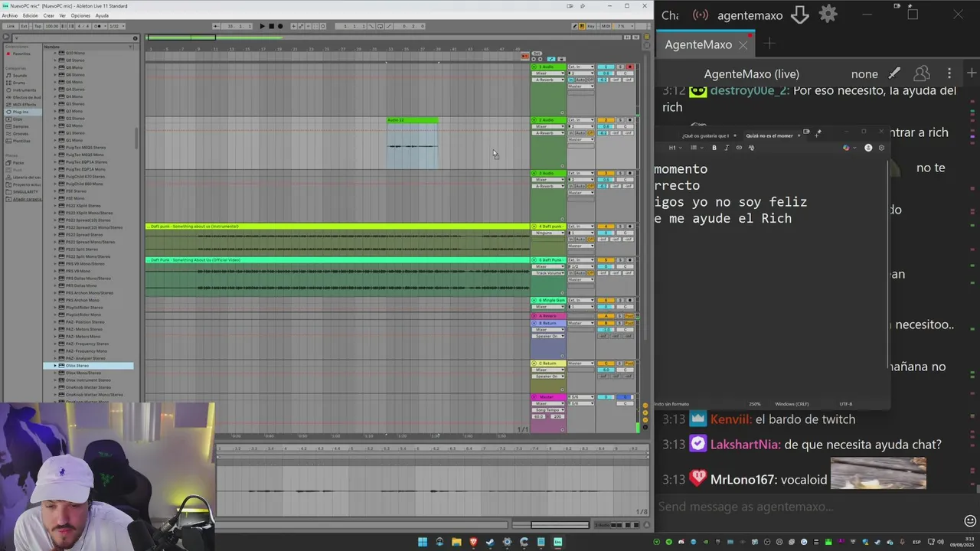Click the chat users list icon
The image size is (980, 551).
click(x=922, y=73)
